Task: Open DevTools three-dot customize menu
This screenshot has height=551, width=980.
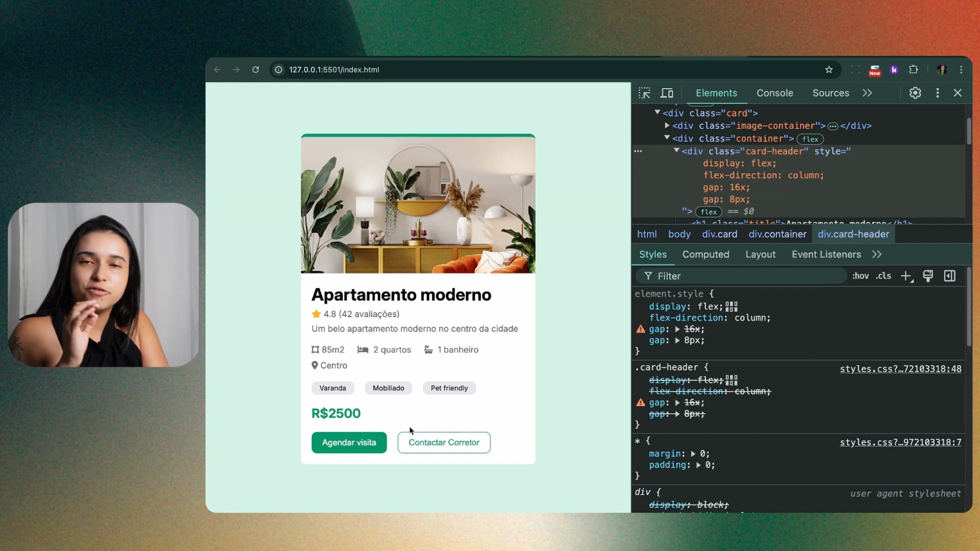Action: point(937,93)
